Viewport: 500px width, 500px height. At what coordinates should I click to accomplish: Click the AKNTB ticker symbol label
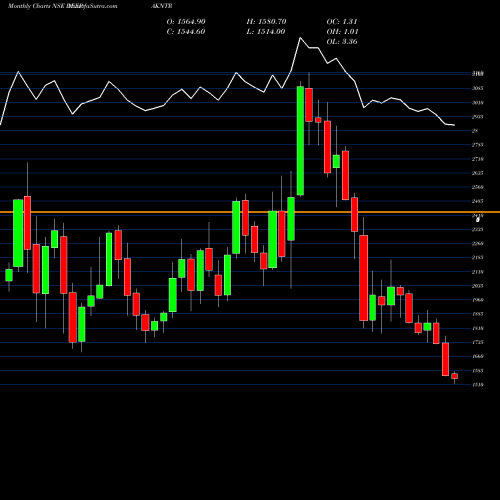point(161,6)
